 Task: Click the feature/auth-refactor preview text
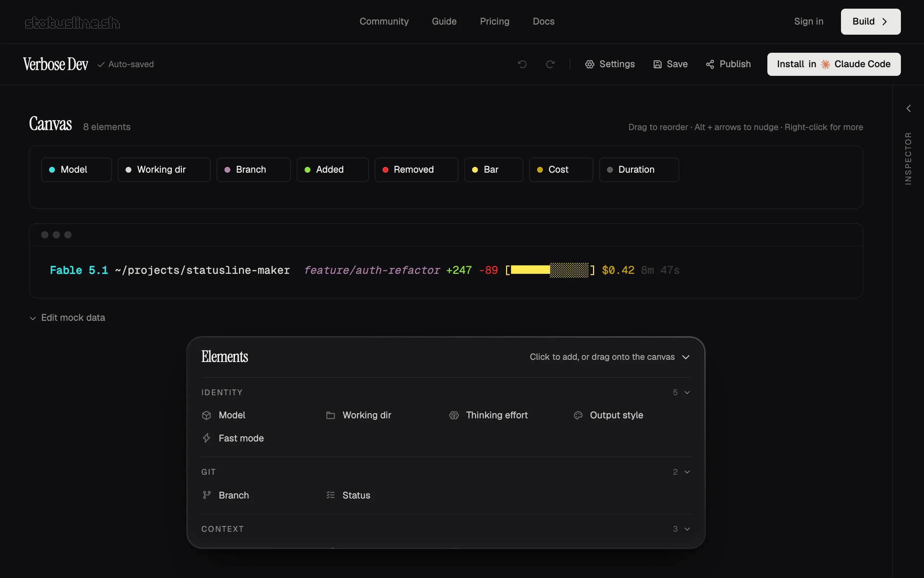[371, 270]
